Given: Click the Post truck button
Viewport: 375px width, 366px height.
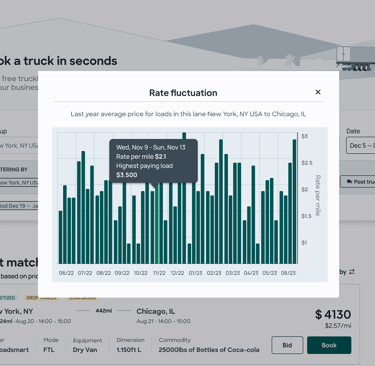Looking at the screenshot, I should pyautogui.click(x=358, y=182).
